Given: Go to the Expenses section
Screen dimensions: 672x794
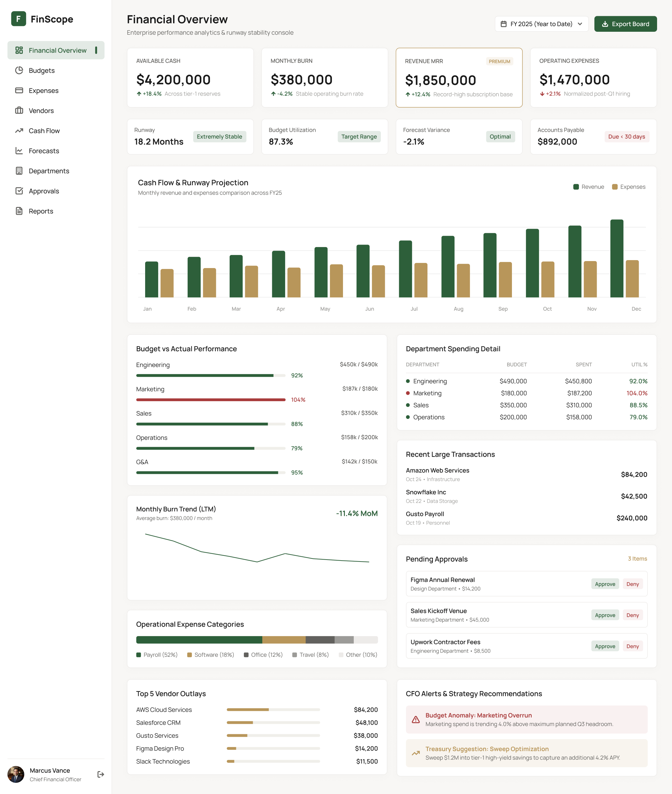Looking at the screenshot, I should (x=56, y=91).
